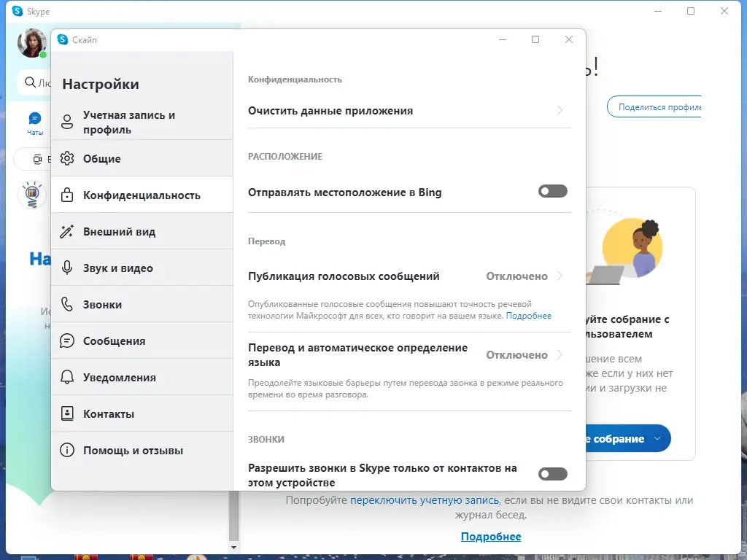Select the Конфиденциальность lock icon

tap(68, 194)
